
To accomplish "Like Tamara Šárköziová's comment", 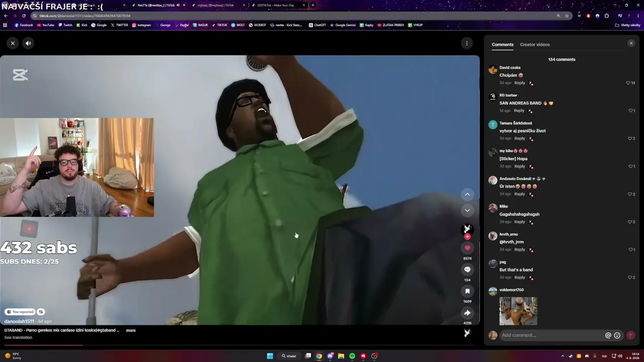I will coord(629,138).
